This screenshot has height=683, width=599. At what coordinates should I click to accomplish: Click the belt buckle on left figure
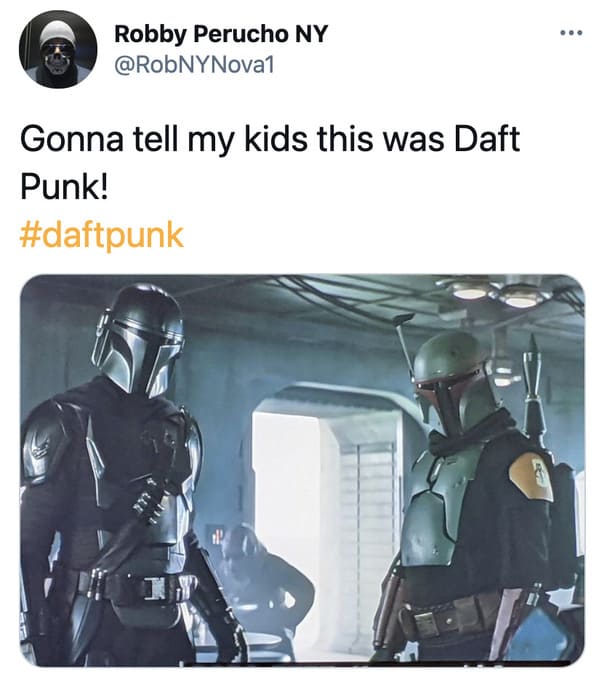(154, 587)
